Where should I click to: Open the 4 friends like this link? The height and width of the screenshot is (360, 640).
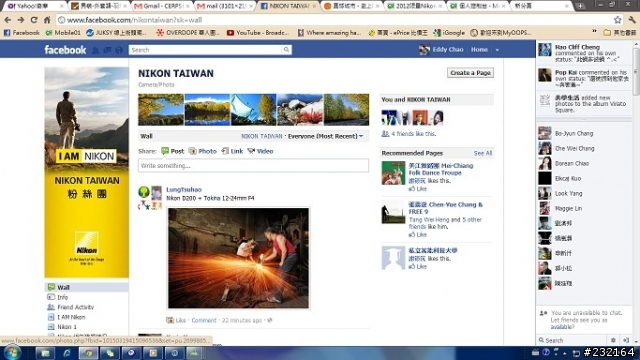[413, 133]
